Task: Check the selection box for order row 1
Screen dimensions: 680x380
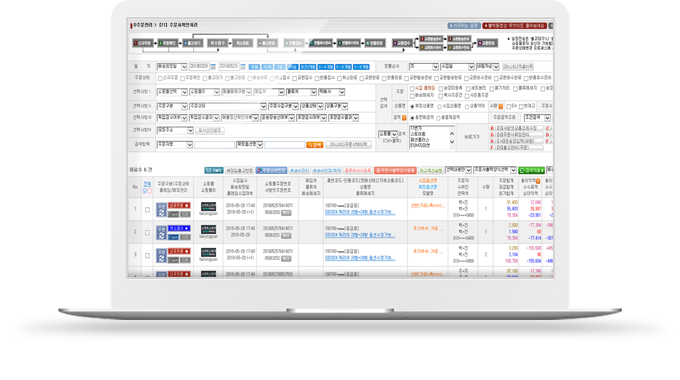Action: (x=147, y=210)
